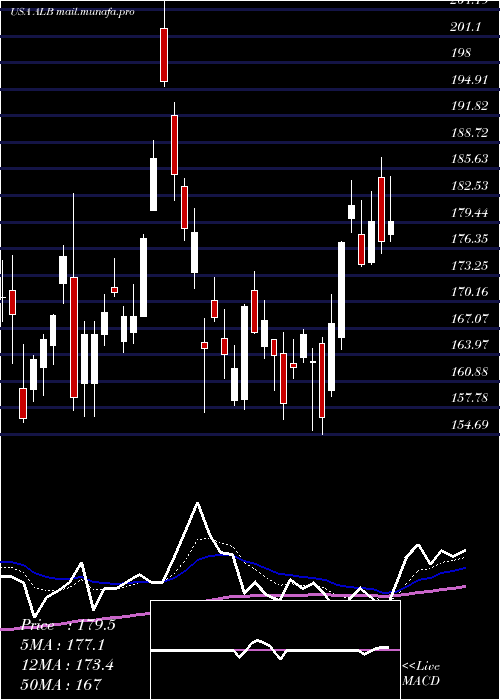Click the 'Price : 179.5' readout

click(x=68, y=625)
